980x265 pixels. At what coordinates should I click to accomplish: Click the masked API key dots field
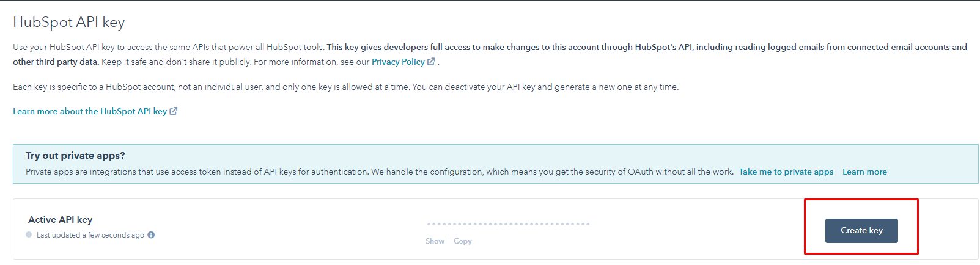[508, 224]
